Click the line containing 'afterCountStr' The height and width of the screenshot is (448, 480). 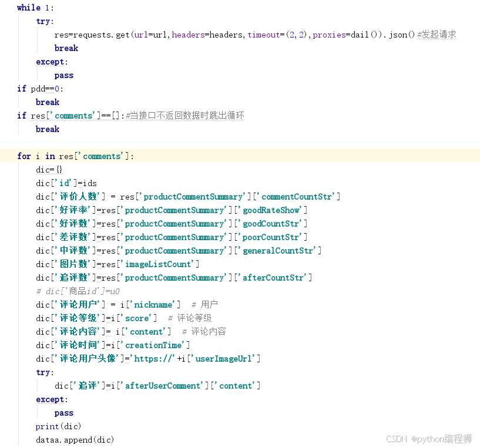pos(174,278)
